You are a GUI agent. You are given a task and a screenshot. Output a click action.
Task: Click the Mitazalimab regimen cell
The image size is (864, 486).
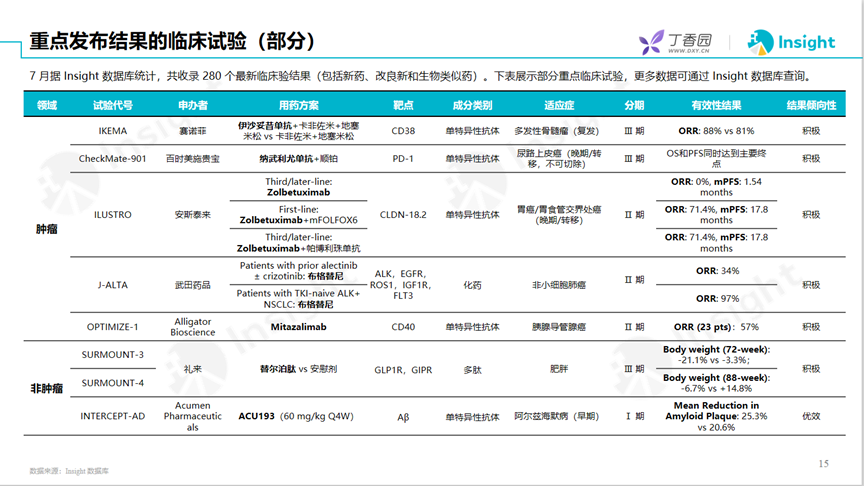click(298, 327)
